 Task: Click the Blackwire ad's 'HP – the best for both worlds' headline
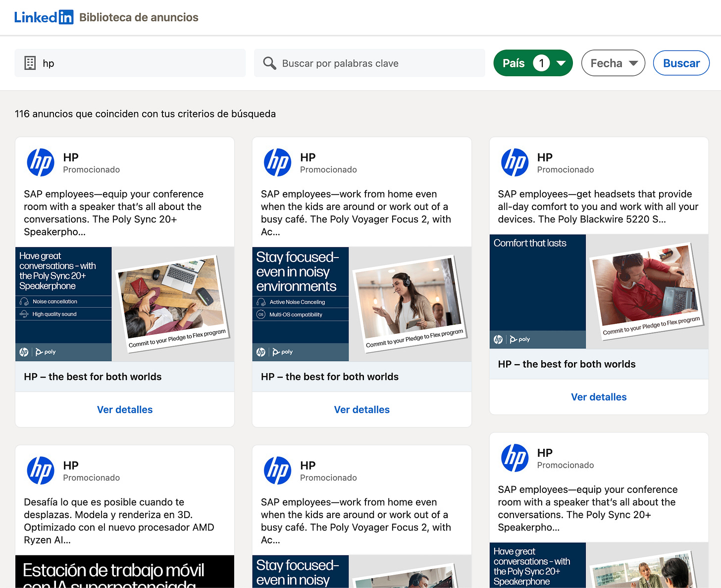pyautogui.click(x=566, y=364)
